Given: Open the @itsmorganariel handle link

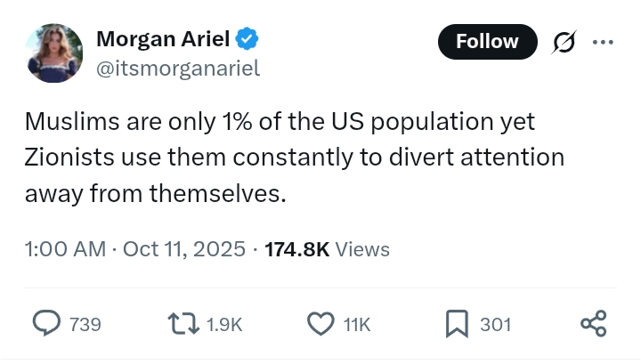Looking at the screenshot, I should [178, 69].
